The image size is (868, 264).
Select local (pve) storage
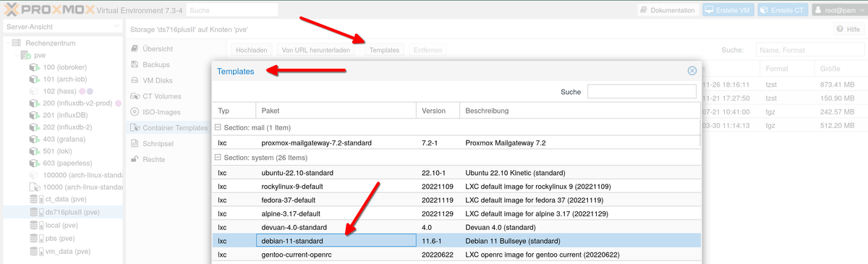coord(61,226)
